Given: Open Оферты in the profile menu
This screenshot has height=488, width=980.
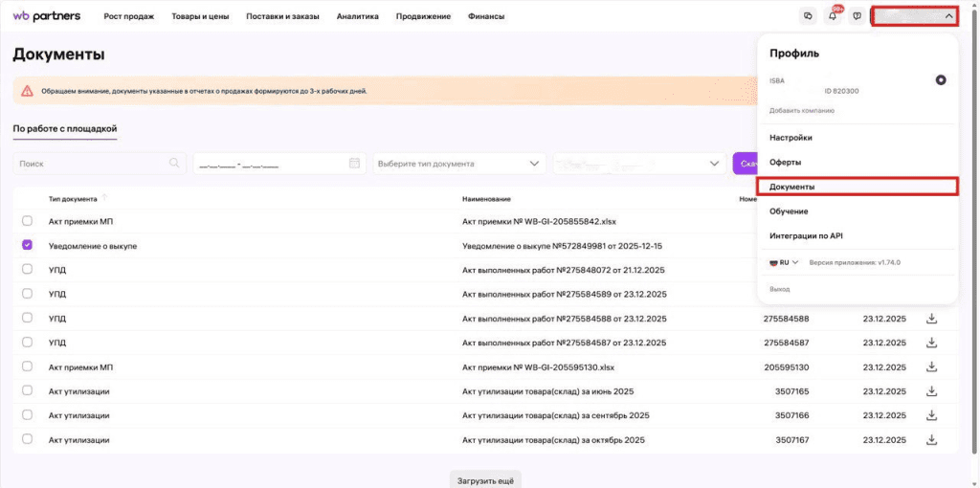Looking at the screenshot, I should [x=785, y=163].
